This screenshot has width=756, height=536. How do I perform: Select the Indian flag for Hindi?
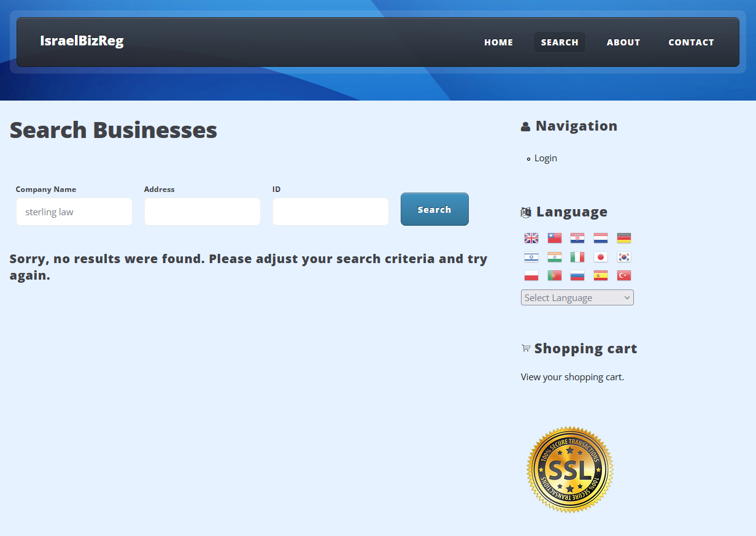coord(555,257)
